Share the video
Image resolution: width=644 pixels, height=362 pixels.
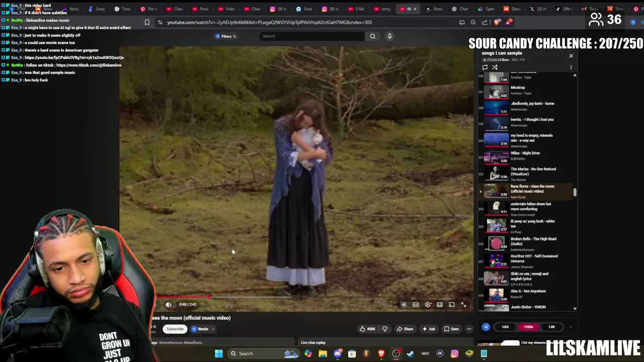(405, 329)
